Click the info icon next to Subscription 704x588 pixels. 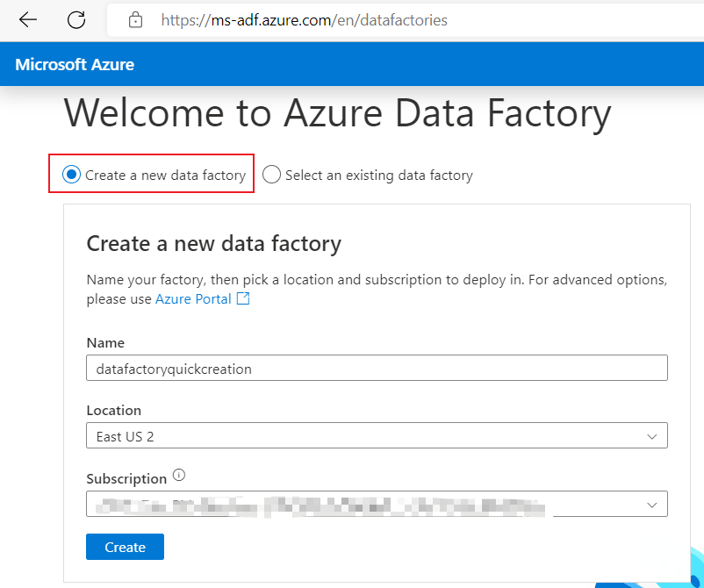(x=179, y=476)
